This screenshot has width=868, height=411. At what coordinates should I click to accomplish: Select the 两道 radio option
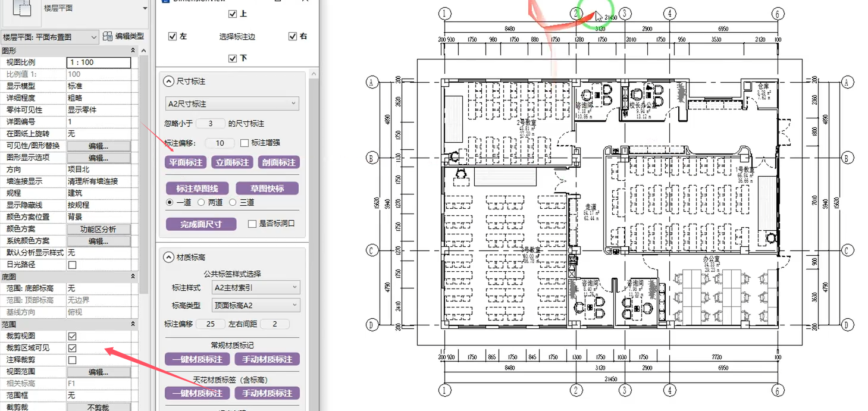(x=201, y=202)
